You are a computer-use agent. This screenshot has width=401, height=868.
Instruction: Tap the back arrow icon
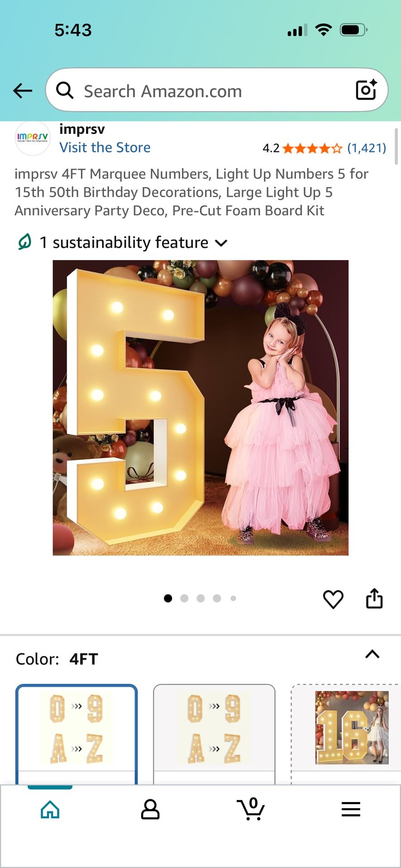click(23, 91)
